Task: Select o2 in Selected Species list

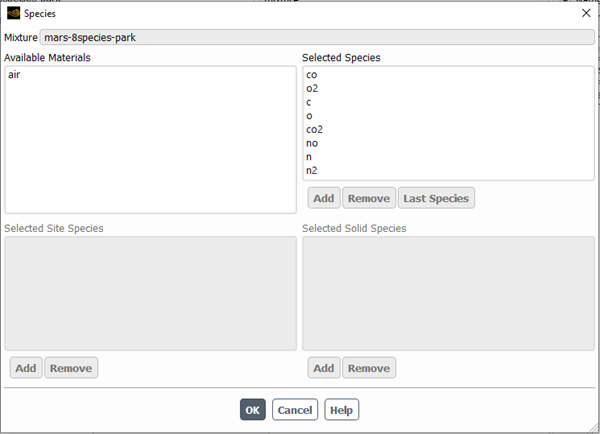Action: [312, 89]
